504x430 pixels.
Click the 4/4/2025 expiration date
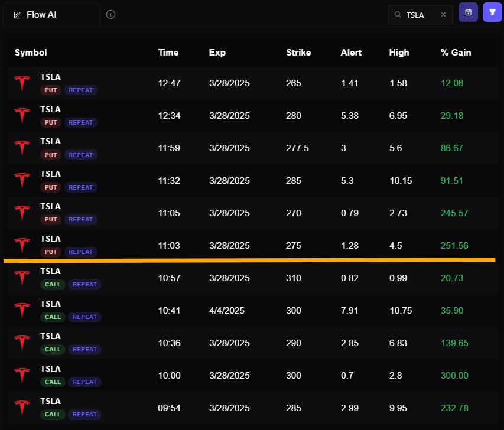pyautogui.click(x=227, y=310)
